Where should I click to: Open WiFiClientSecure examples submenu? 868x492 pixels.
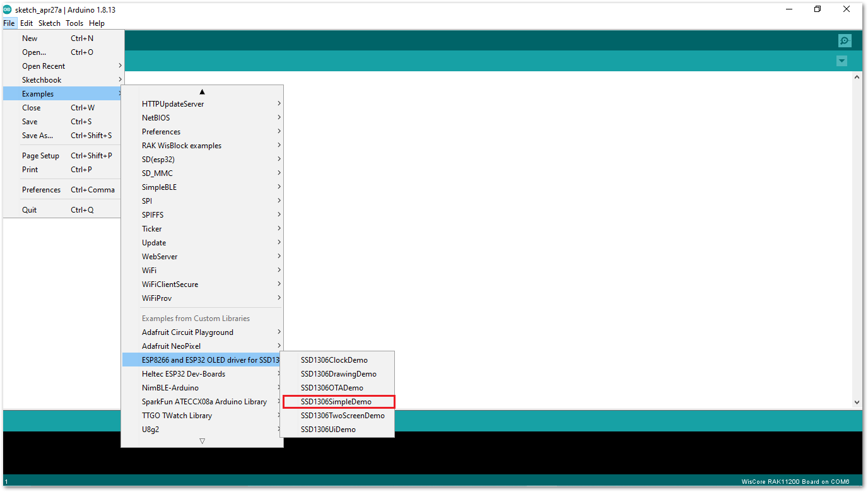202,284
